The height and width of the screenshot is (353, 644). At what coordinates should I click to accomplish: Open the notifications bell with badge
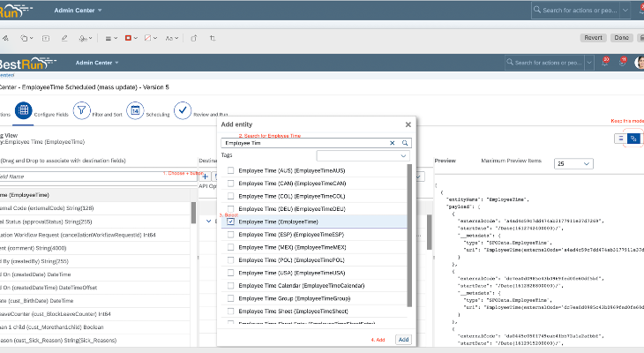coord(605,63)
